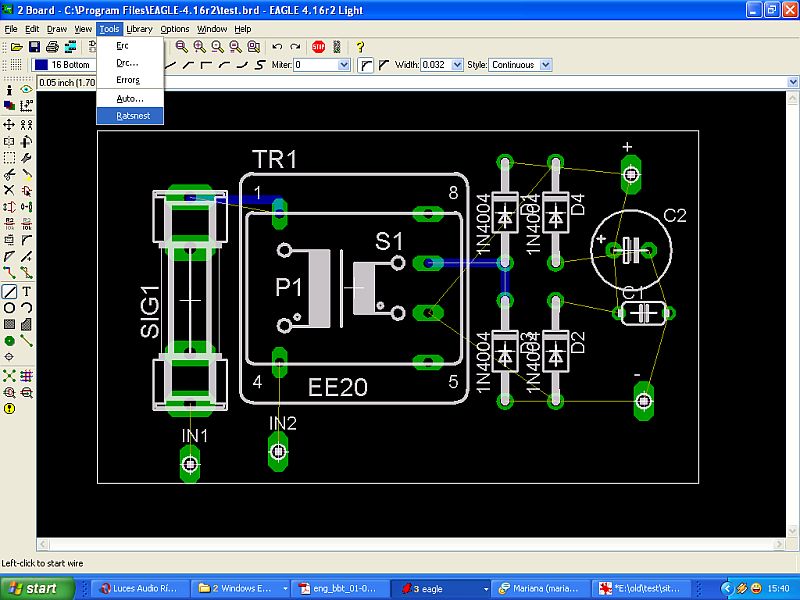Zoom to fit the drawing

[x=182, y=47]
